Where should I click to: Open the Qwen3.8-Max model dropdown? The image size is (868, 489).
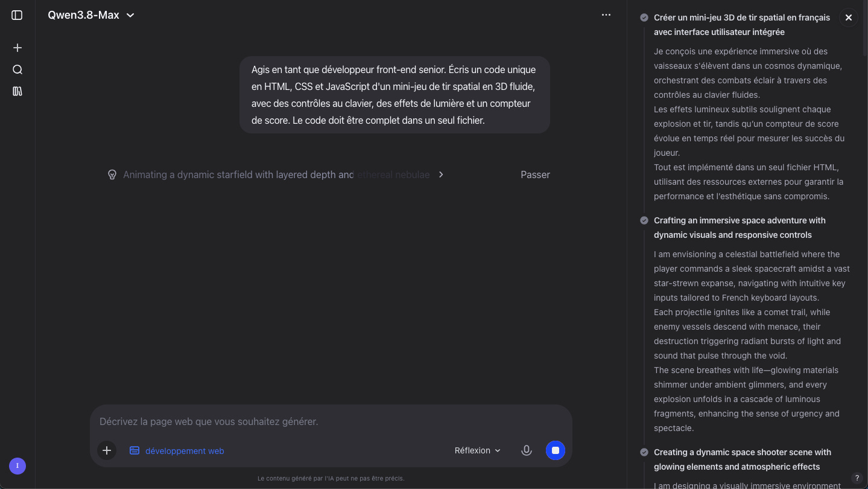click(91, 15)
